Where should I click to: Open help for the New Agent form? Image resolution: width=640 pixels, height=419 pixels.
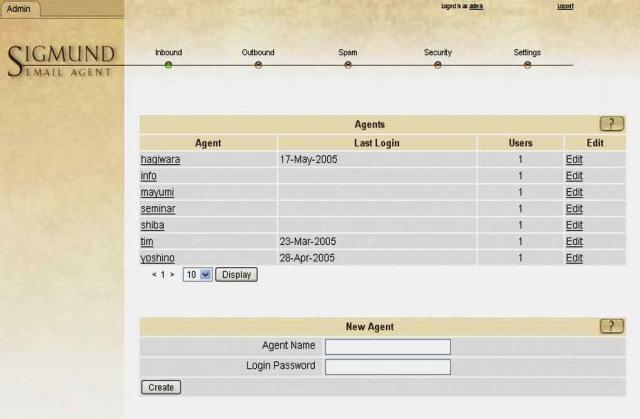[x=611, y=326]
